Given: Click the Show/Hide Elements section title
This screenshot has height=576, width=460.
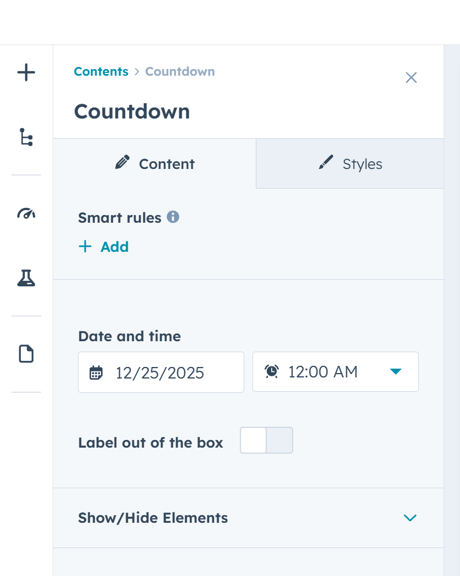Looking at the screenshot, I should click(153, 518).
